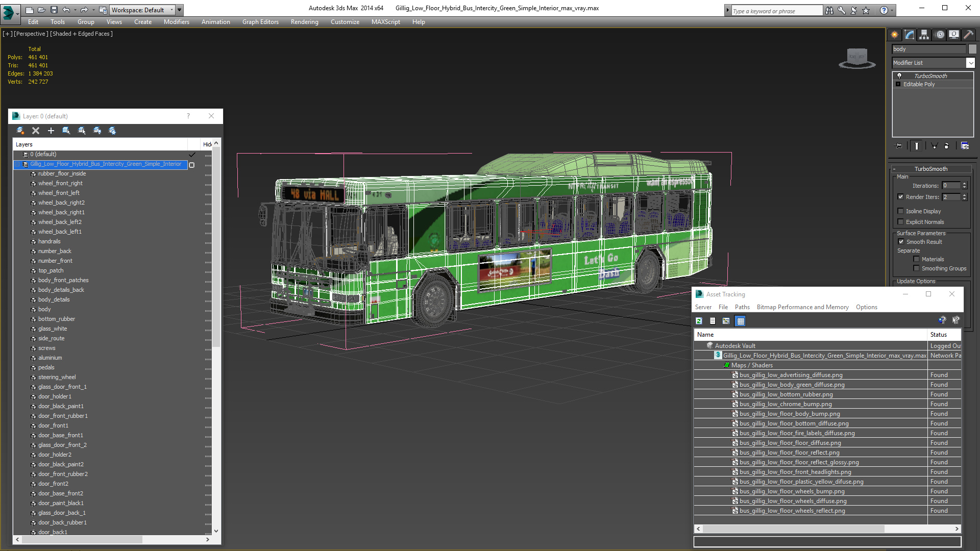Open the Modifiers menu
This screenshot has width=980, height=551.
point(176,22)
